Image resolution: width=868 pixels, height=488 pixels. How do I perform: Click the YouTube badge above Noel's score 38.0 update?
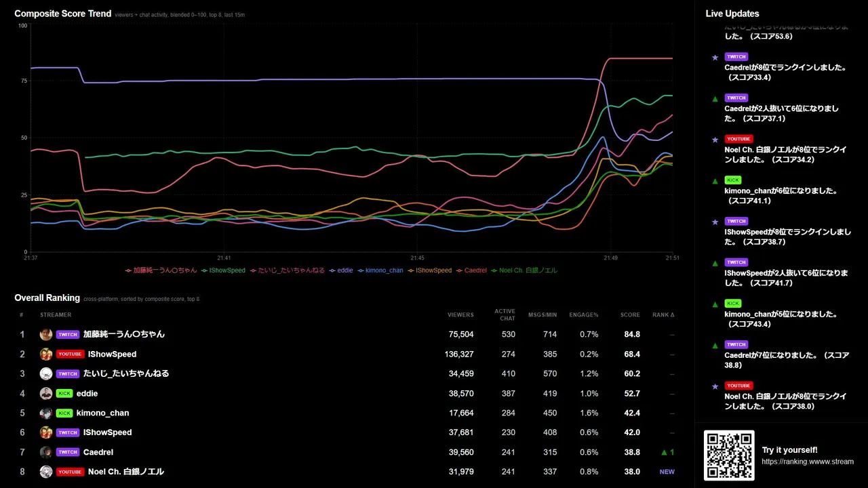(x=739, y=385)
